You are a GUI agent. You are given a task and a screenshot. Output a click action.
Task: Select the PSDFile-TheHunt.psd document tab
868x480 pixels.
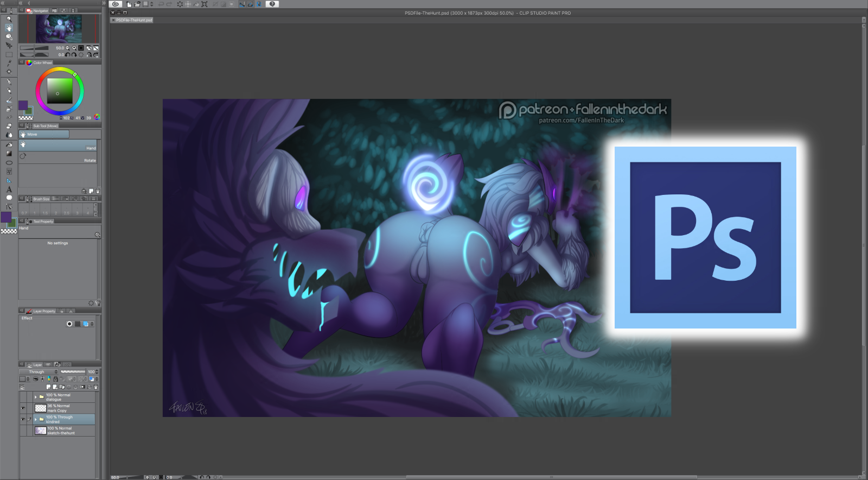pos(132,20)
